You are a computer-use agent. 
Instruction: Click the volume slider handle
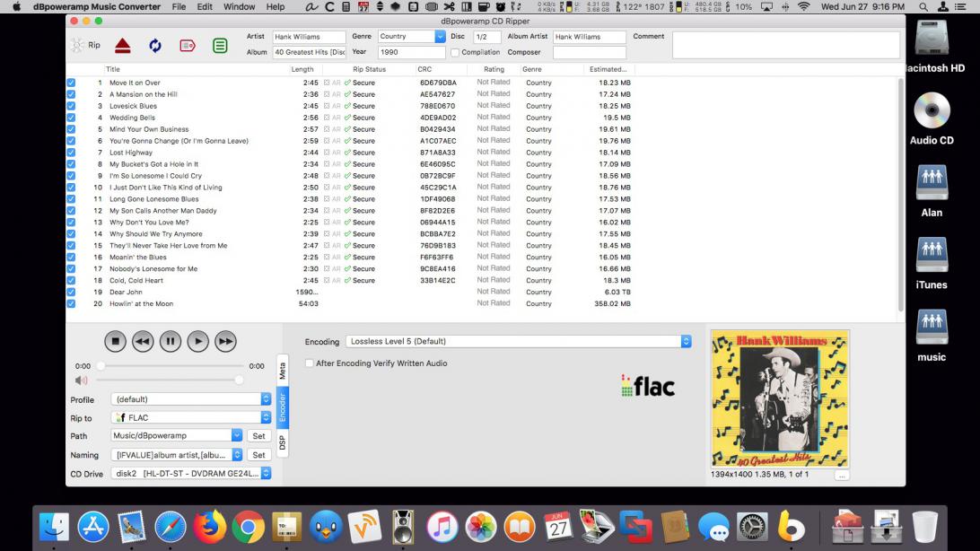(239, 380)
